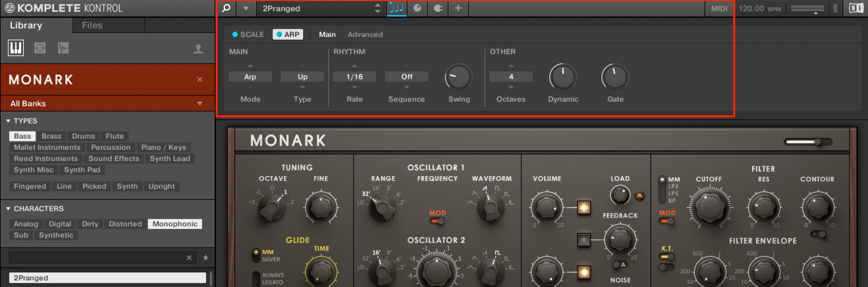Click the NI logo icon
This screenshot has width=868, height=287.
856,8
